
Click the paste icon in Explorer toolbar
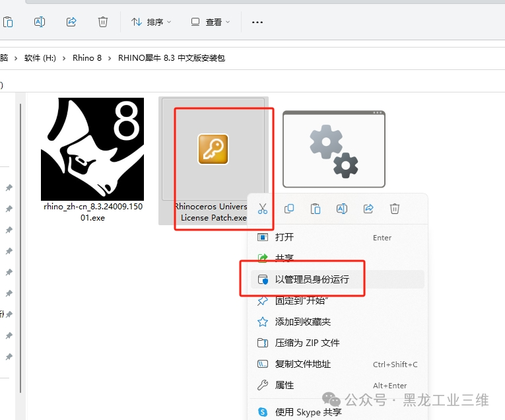(x=8, y=22)
